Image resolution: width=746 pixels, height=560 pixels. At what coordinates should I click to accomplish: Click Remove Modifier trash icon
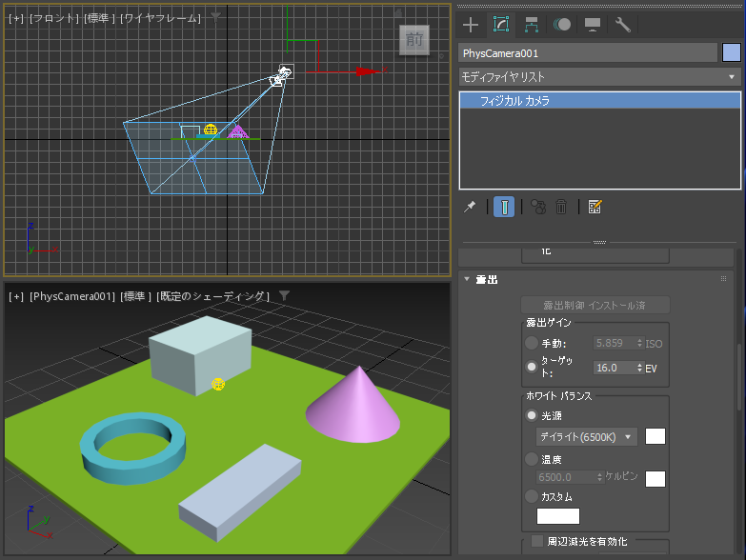point(561,207)
